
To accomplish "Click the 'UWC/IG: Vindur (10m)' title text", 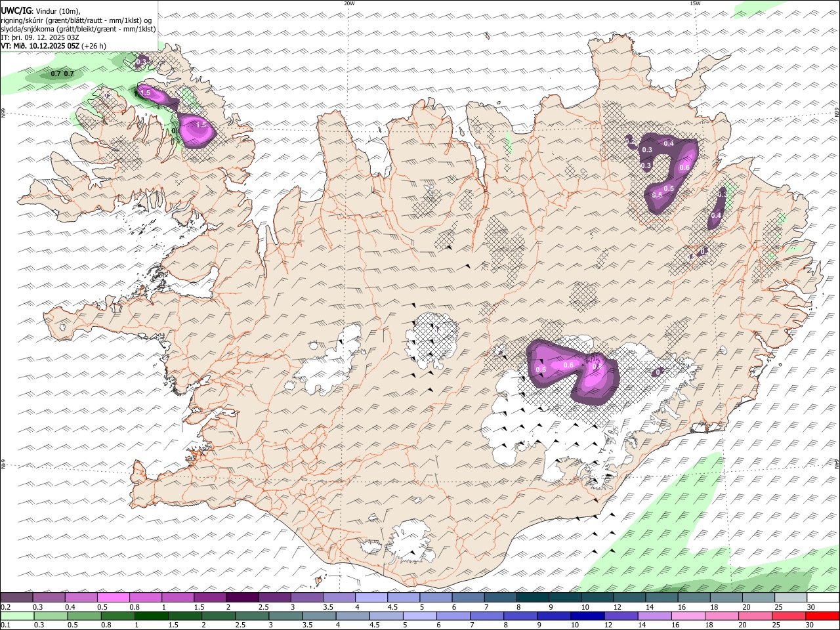I will (41, 10).
